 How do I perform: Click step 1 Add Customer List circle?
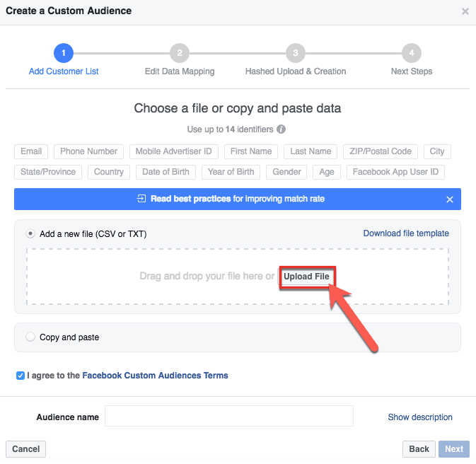[x=64, y=53]
